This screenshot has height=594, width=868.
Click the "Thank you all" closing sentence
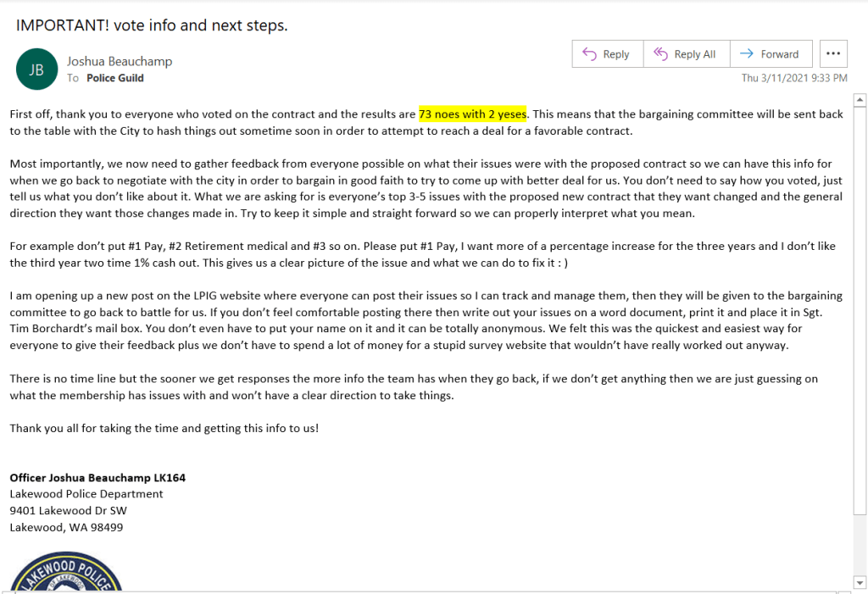pos(164,428)
